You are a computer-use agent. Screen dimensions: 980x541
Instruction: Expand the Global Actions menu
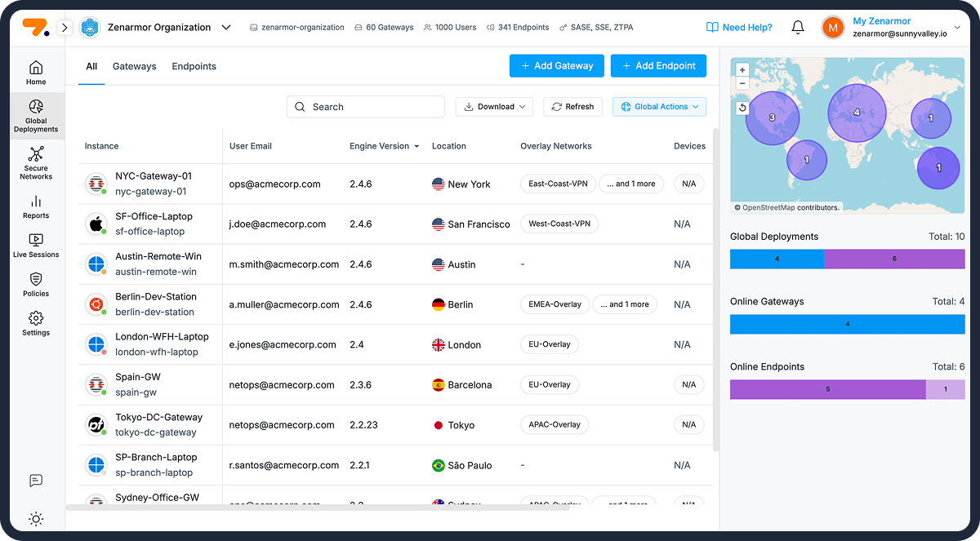[x=659, y=107]
